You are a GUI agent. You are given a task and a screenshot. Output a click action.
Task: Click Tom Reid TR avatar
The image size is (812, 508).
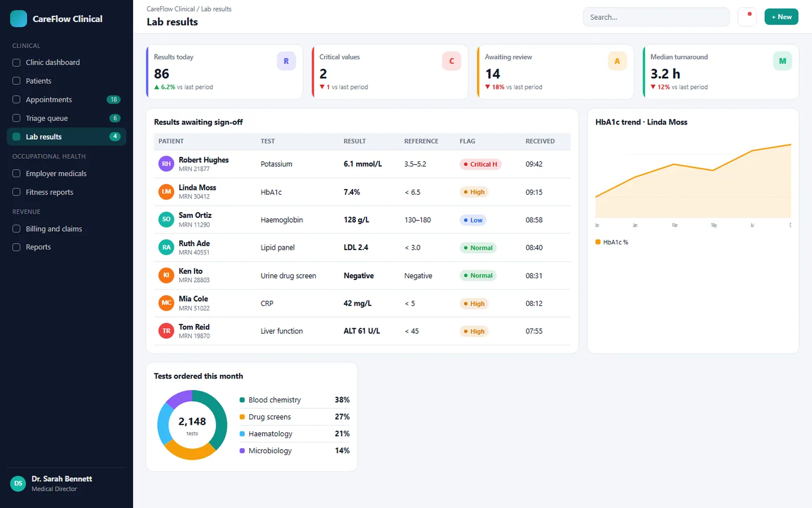(x=166, y=331)
